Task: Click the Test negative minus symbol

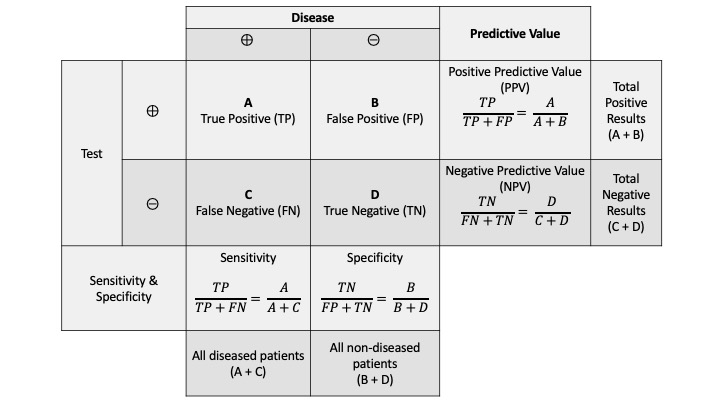Action: [152, 203]
